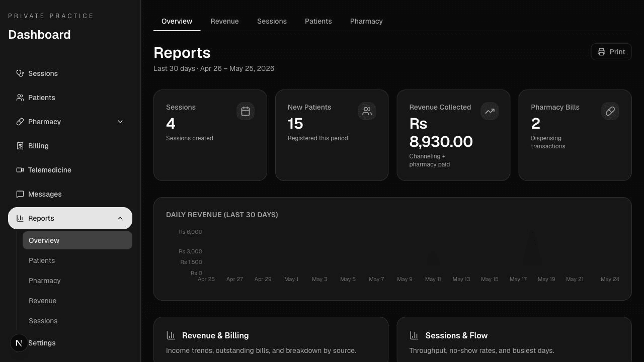Open the Pharmacy tab at top
This screenshot has height=362, width=644.
click(366, 21)
